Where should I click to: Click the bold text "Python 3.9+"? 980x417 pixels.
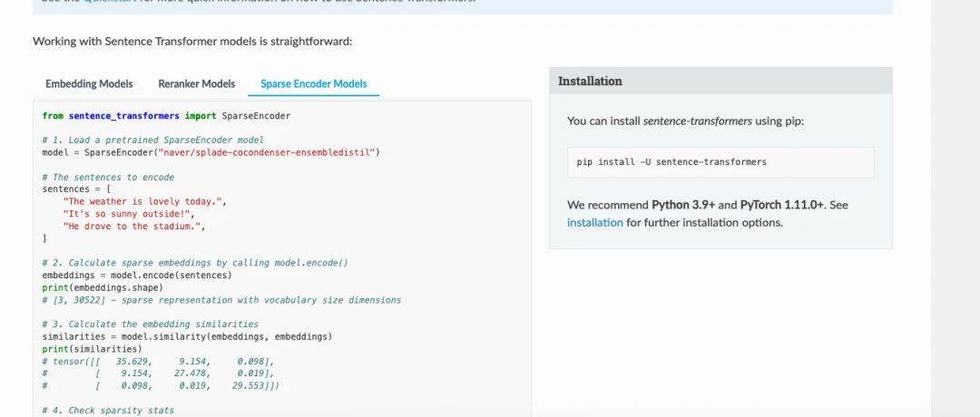pyautogui.click(x=683, y=206)
